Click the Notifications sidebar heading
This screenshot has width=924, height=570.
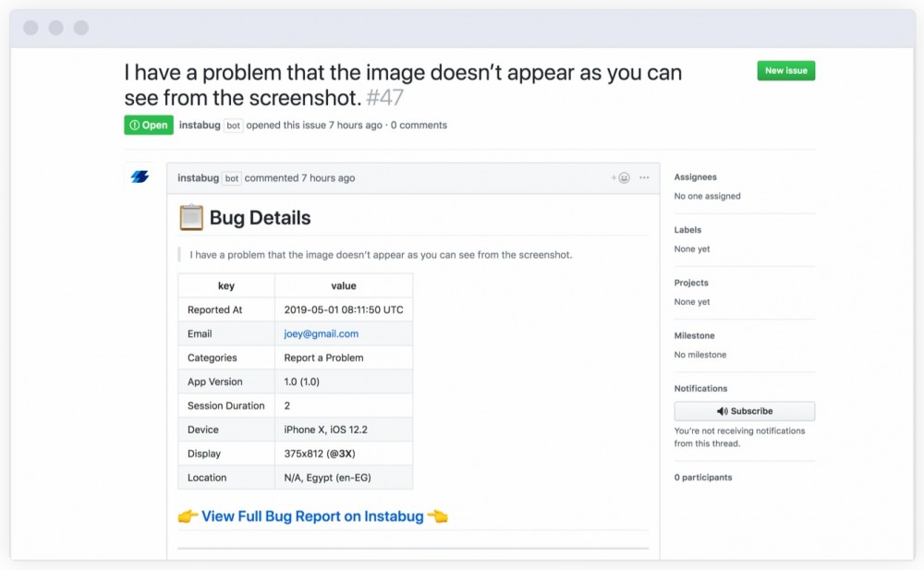point(700,388)
